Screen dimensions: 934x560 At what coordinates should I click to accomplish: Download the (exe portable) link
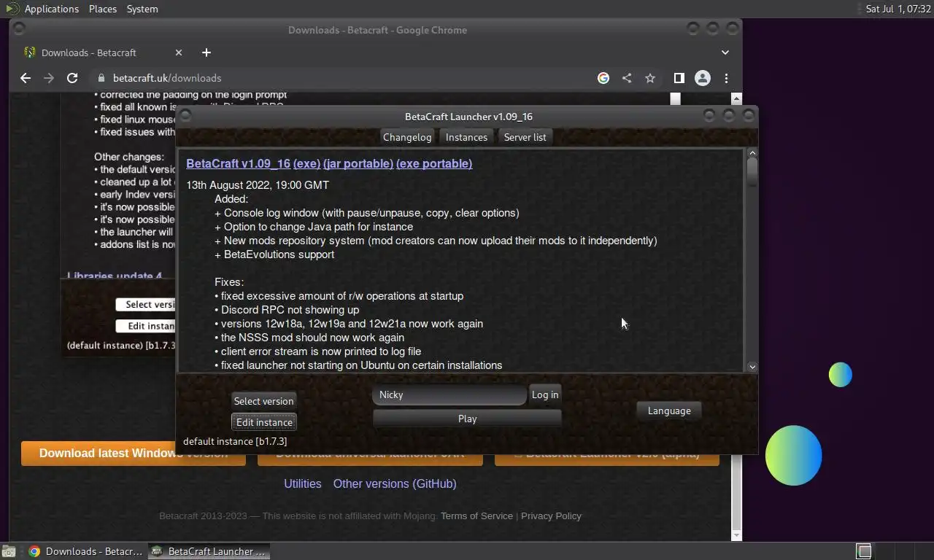[434, 163]
